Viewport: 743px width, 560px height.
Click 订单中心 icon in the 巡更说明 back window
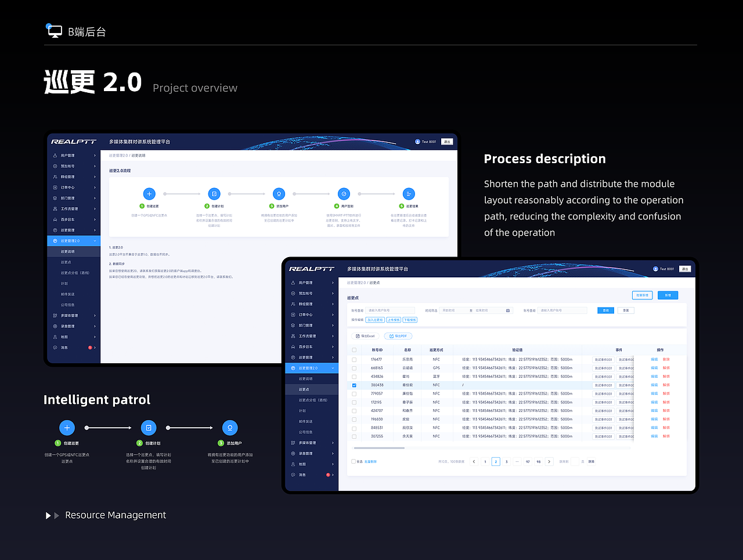tap(55, 187)
